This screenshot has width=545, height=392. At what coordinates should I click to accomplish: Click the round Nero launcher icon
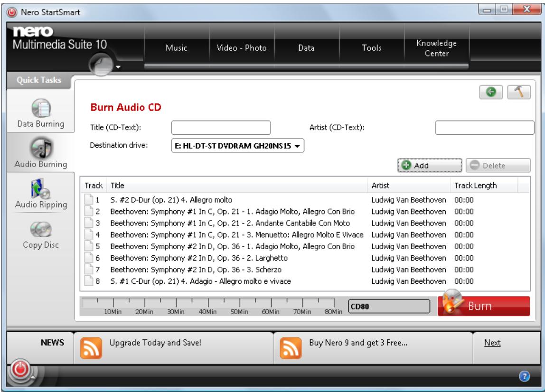click(x=101, y=64)
